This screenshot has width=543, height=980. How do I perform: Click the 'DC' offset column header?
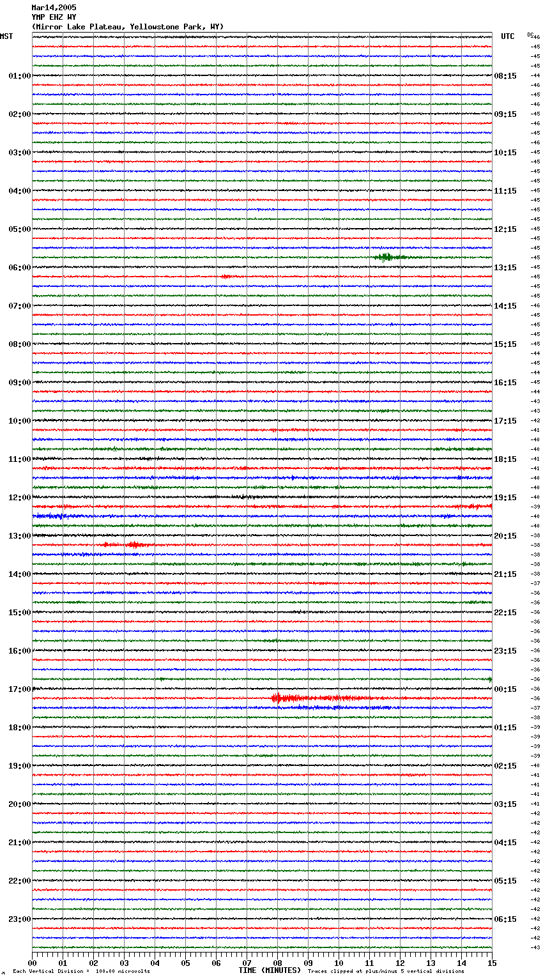[x=531, y=34]
